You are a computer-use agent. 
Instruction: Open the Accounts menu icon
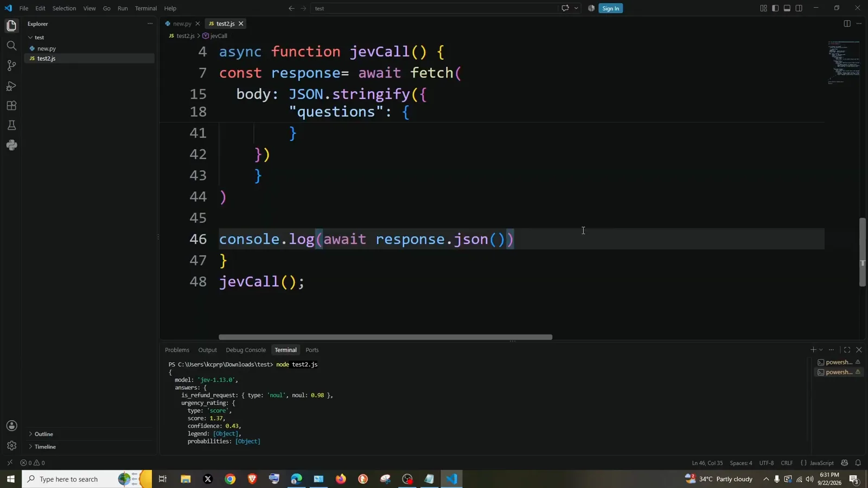11,426
